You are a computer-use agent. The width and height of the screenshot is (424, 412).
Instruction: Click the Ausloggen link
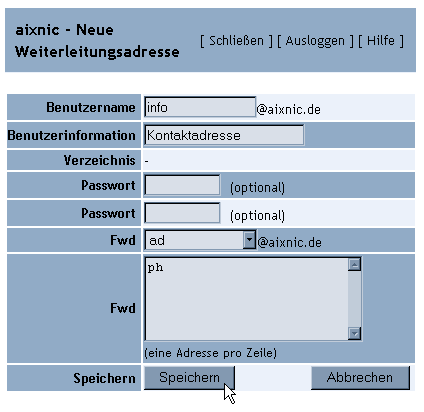coord(315,41)
